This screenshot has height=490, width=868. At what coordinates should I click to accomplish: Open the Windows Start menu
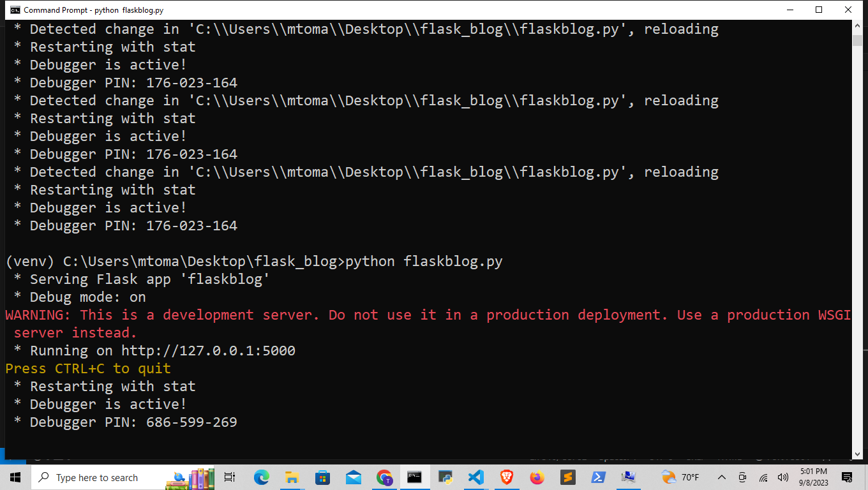pyautogui.click(x=15, y=477)
